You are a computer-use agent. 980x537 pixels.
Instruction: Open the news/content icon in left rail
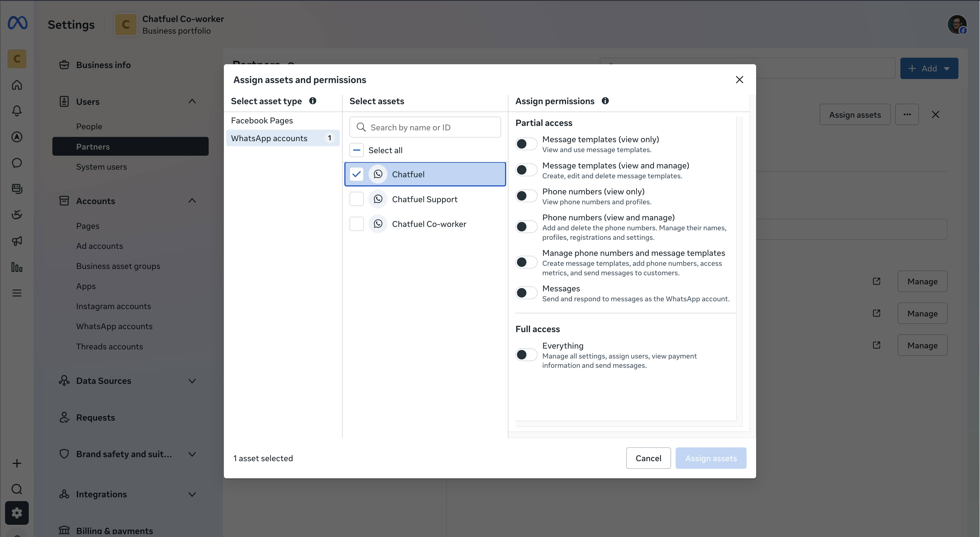point(17,189)
